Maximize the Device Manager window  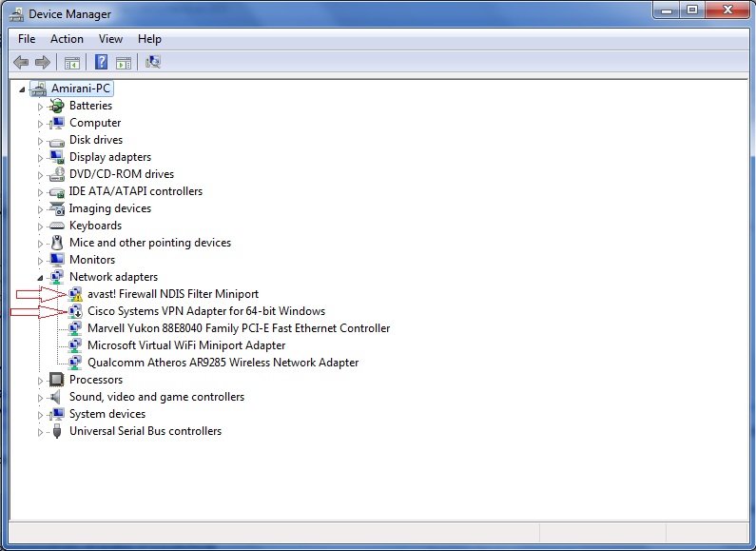click(692, 10)
